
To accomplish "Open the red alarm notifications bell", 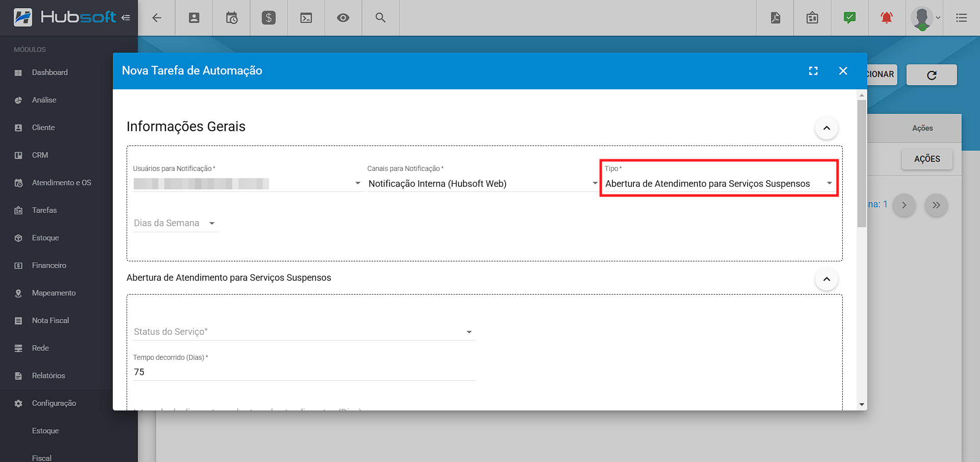I will [887, 18].
